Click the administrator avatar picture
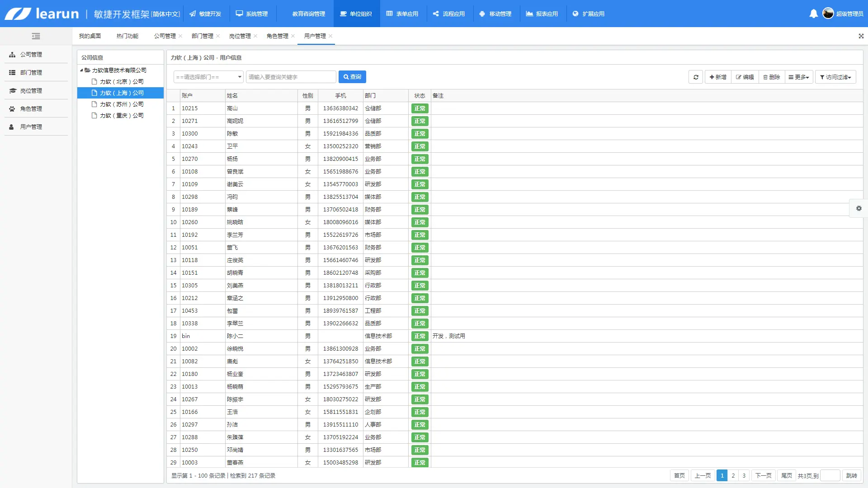 828,14
